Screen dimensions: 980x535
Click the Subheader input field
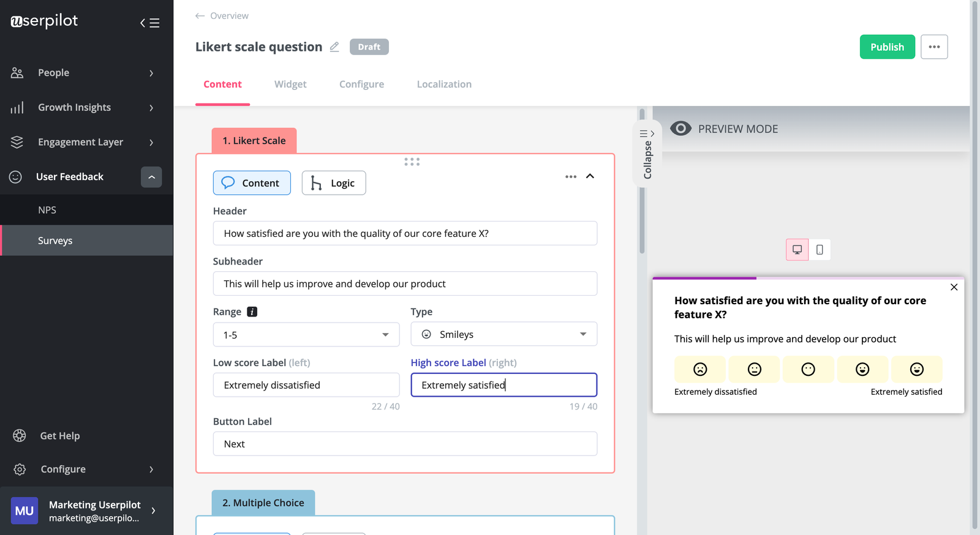click(x=405, y=283)
